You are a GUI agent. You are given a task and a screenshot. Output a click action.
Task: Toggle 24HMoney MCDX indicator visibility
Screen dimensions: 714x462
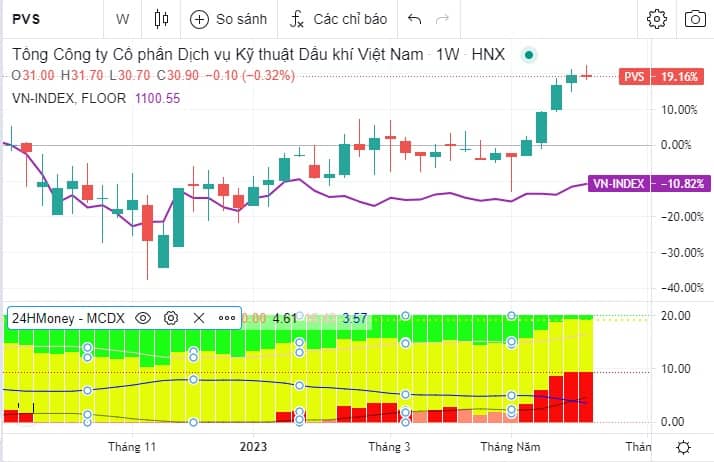tap(143, 318)
